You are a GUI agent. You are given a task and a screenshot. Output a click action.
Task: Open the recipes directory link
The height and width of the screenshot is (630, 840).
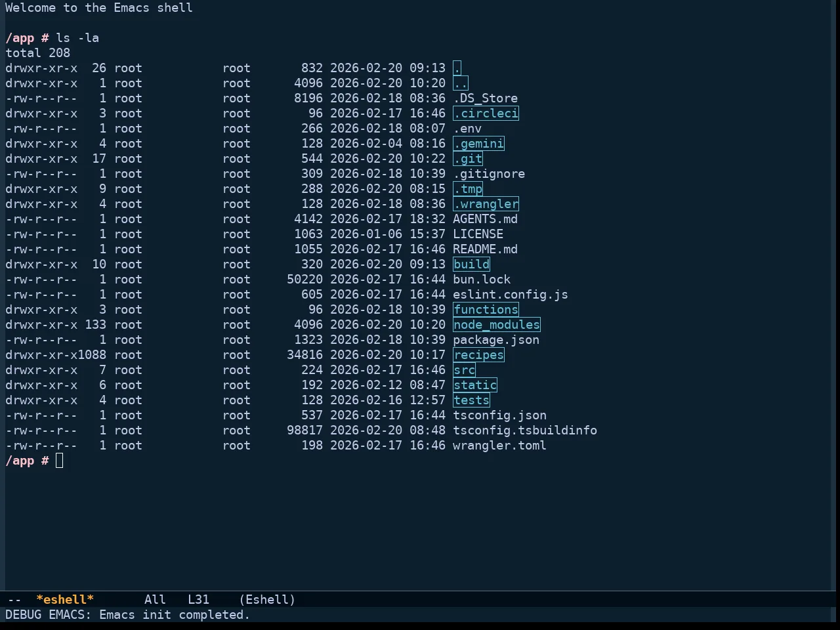coord(478,355)
